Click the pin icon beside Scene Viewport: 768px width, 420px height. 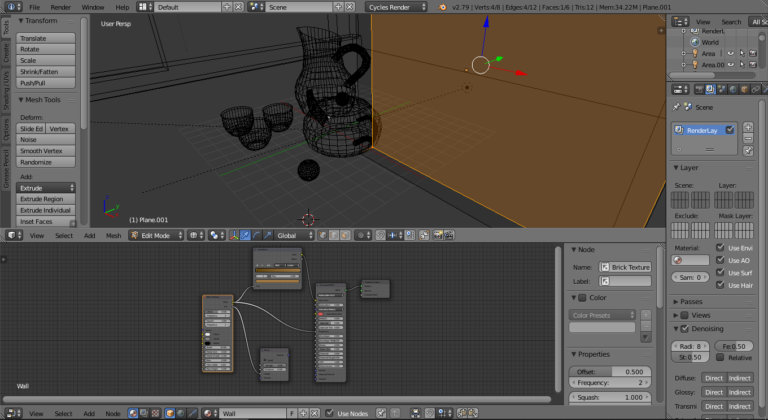click(676, 106)
